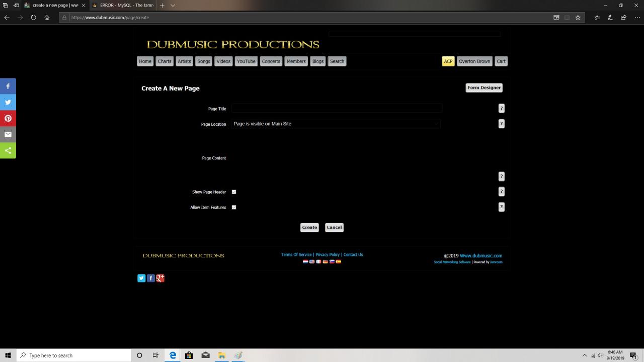Share page by email from side bar

point(8,134)
